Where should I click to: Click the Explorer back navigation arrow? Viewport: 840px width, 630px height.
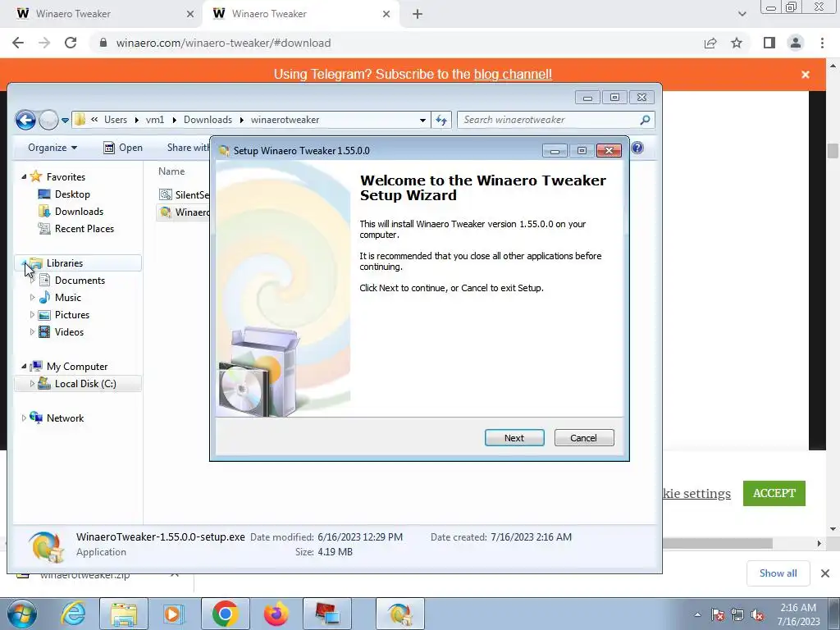coord(25,120)
